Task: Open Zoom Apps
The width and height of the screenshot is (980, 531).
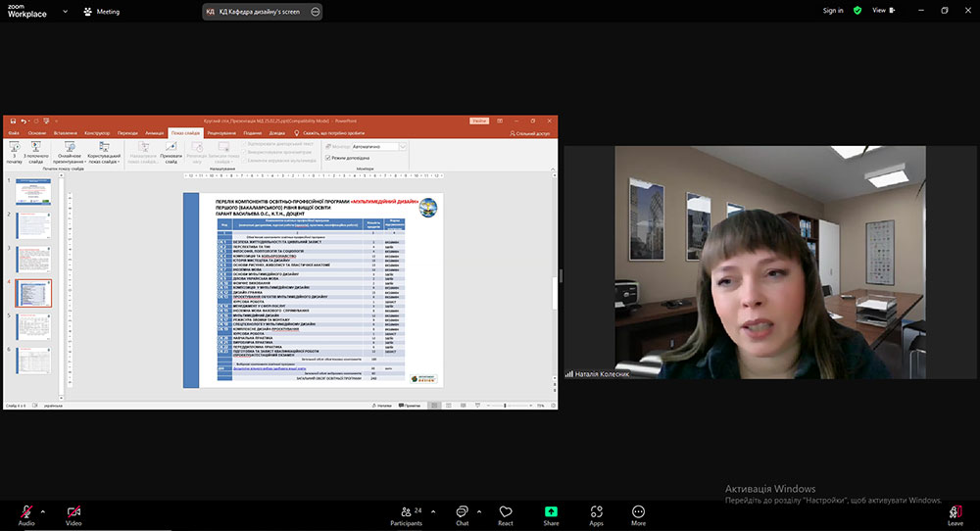Action: (596, 515)
